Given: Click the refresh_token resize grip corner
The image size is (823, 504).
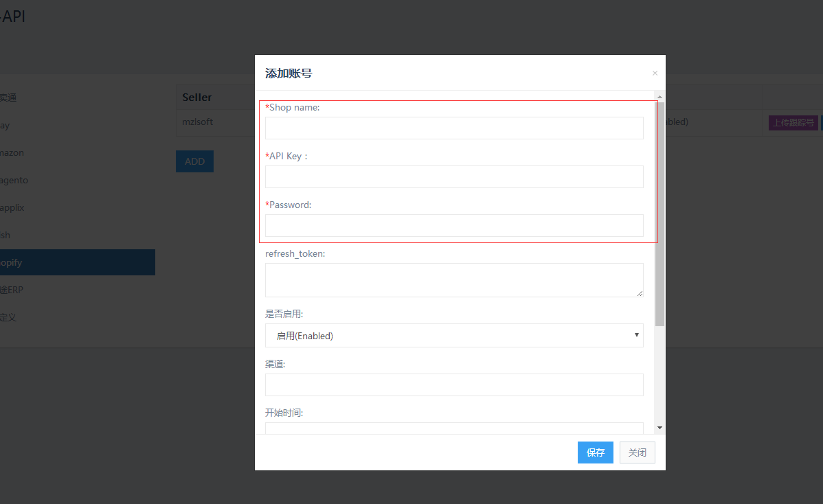Looking at the screenshot, I should pyautogui.click(x=640, y=293).
